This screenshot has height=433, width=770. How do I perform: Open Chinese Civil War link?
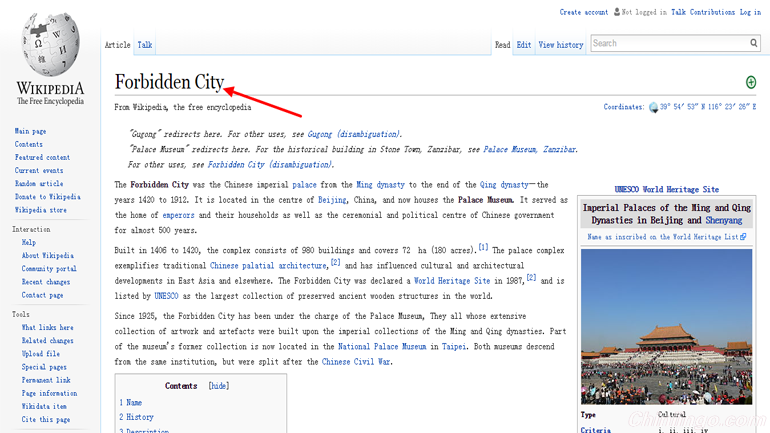[357, 362]
